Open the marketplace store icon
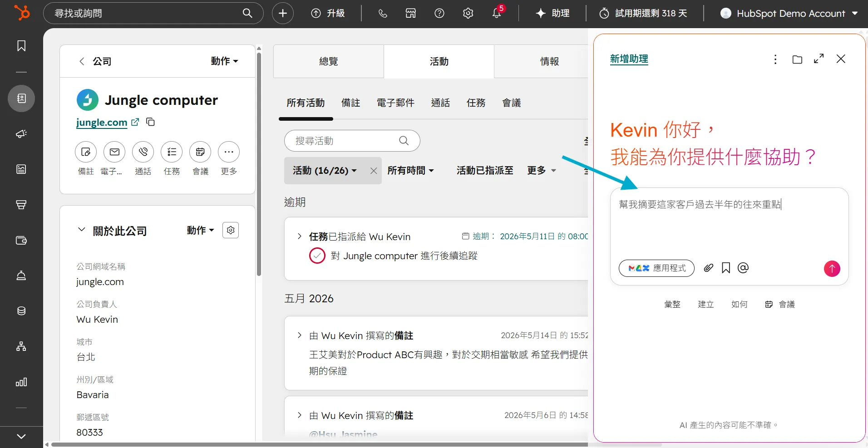Image resolution: width=868 pixels, height=448 pixels. (x=411, y=13)
